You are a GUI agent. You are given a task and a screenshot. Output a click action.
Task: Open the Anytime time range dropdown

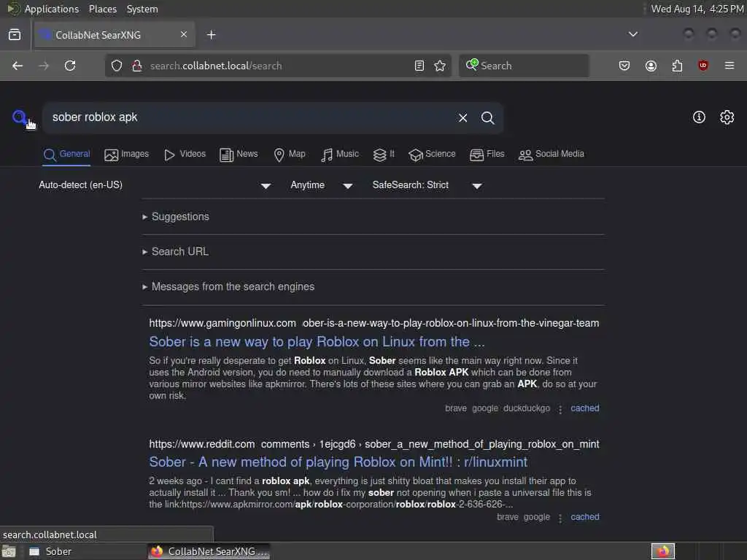322,185
